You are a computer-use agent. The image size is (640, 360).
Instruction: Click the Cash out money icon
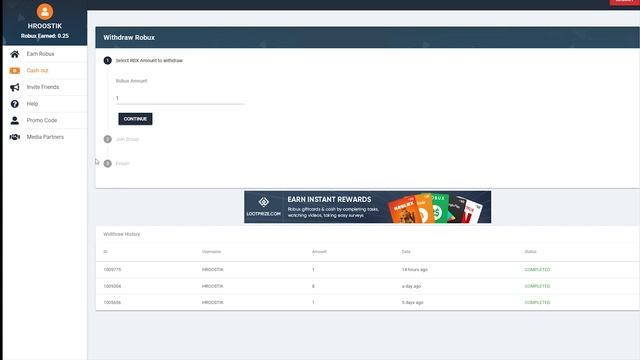tap(15, 71)
